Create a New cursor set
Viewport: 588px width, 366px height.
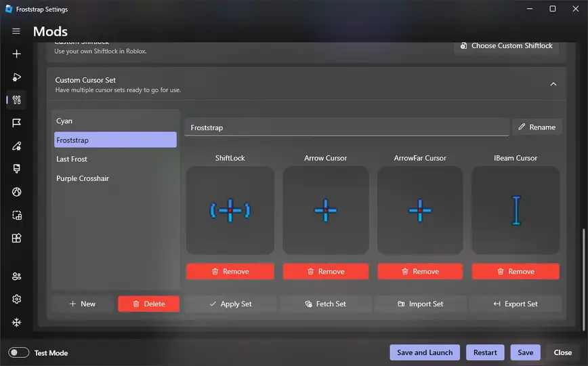[83, 304]
